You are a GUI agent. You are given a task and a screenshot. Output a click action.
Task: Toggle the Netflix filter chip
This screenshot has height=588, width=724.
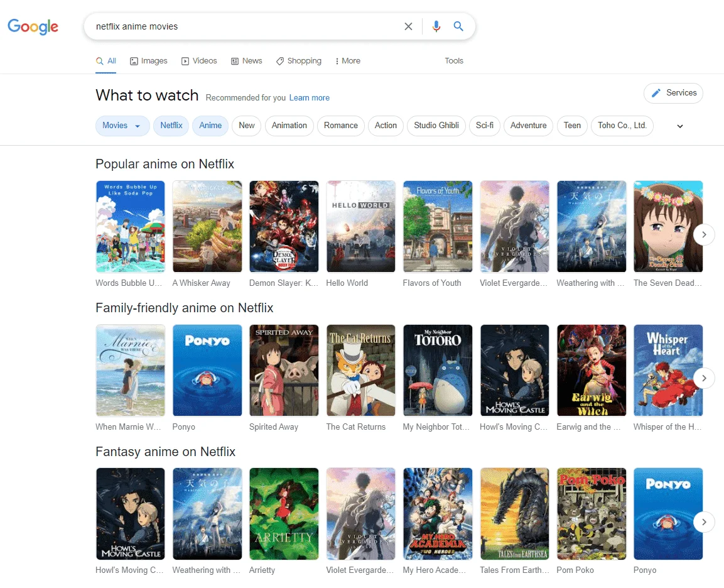[x=171, y=126]
